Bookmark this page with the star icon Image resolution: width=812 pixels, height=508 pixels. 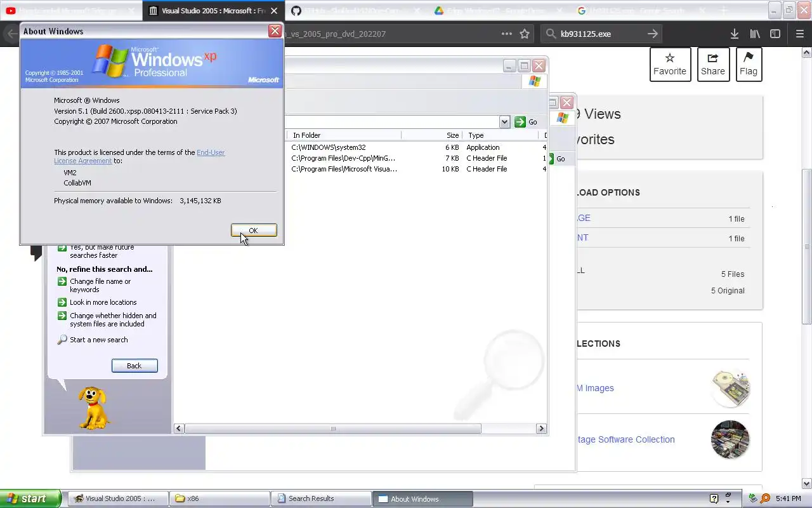(525, 34)
